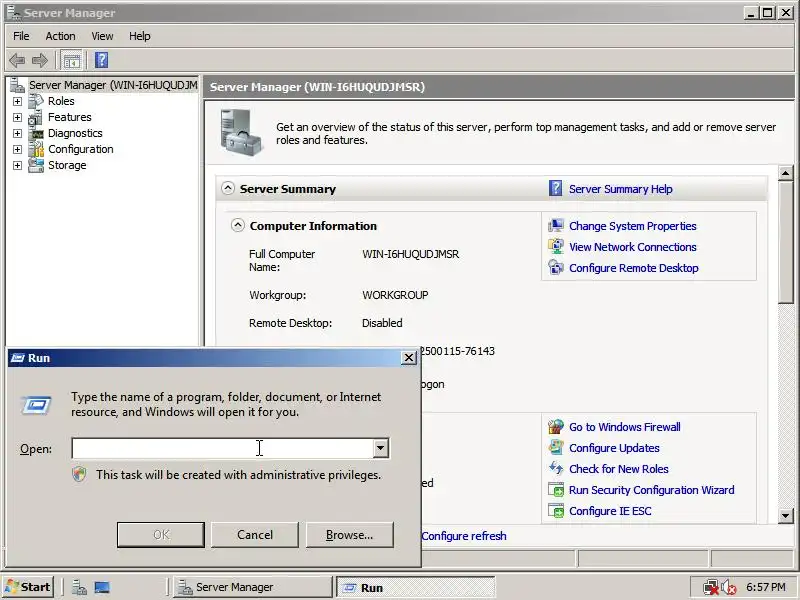The height and width of the screenshot is (600, 800).
Task: Click the Configure Updates icon
Action: [x=556, y=447]
